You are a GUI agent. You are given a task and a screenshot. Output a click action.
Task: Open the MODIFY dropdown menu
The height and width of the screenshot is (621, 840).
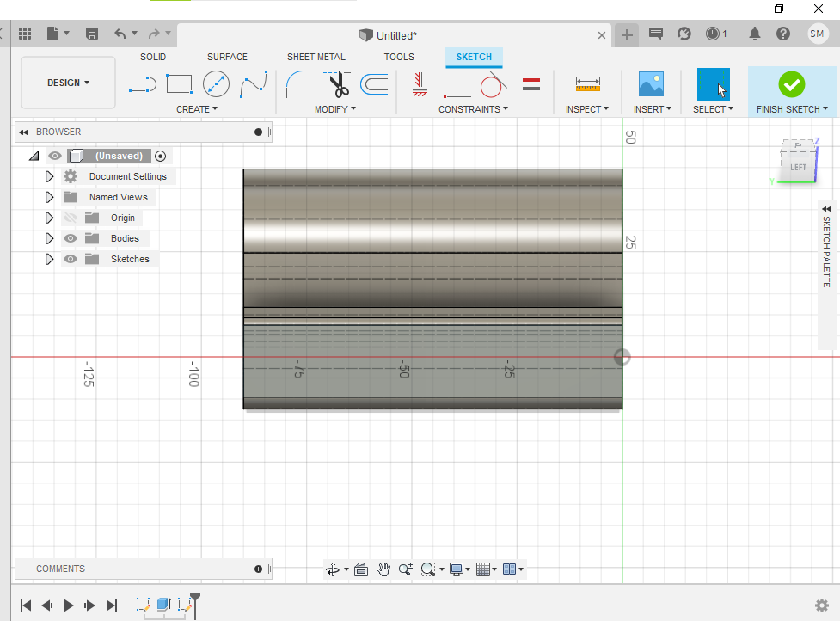coord(334,109)
